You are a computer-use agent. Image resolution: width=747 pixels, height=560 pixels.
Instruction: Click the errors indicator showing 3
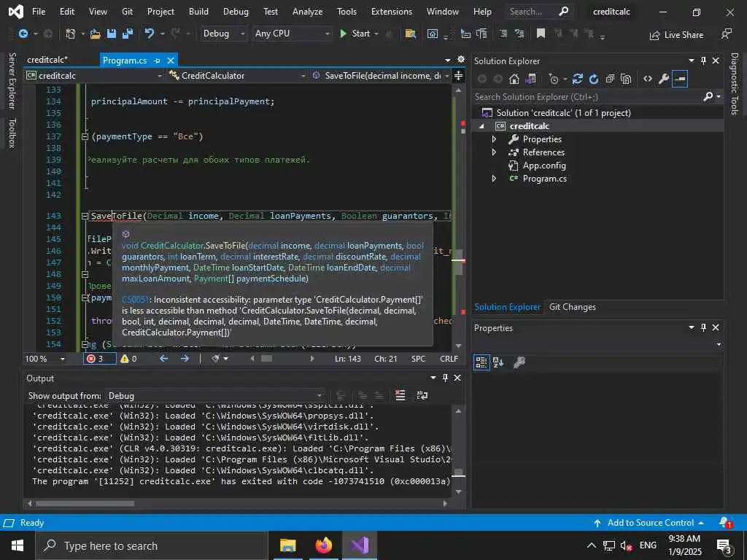(99, 359)
